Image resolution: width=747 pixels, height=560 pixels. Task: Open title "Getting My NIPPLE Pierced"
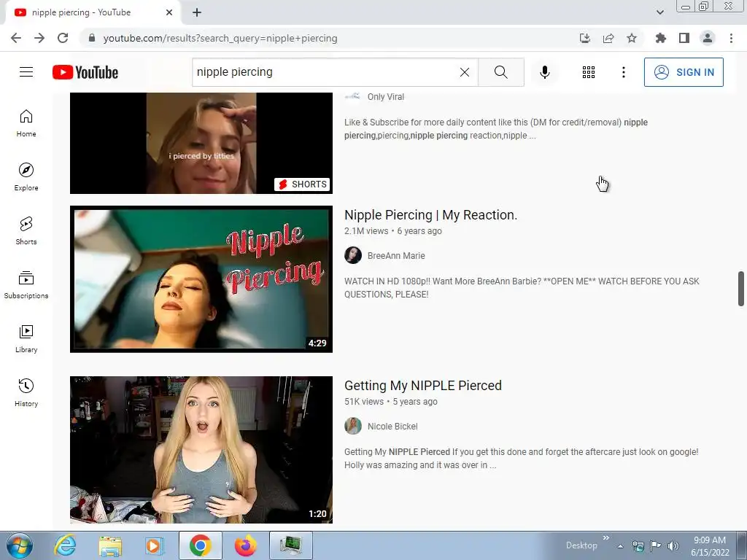(423, 385)
